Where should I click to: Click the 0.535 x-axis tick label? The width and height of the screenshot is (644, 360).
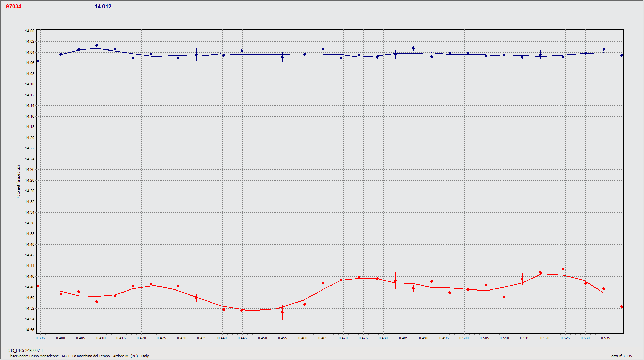click(x=605, y=338)
